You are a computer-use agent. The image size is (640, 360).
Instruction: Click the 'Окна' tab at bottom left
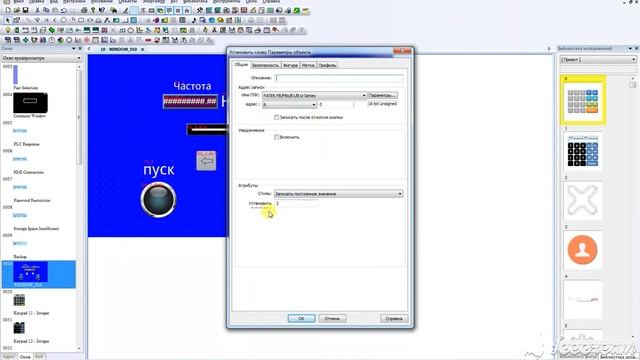coord(25,357)
